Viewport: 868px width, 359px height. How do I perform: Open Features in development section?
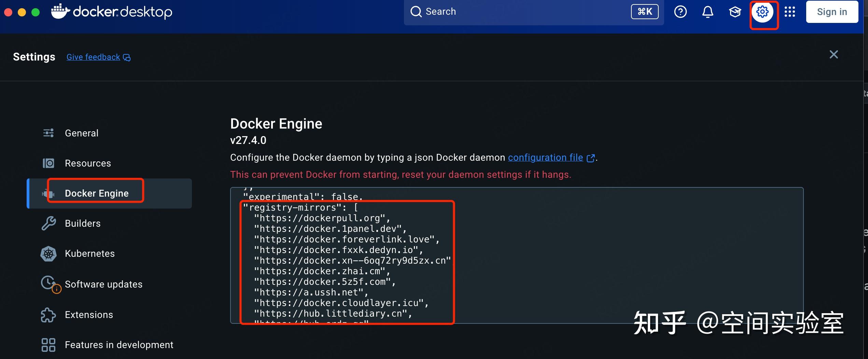[x=119, y=345]
